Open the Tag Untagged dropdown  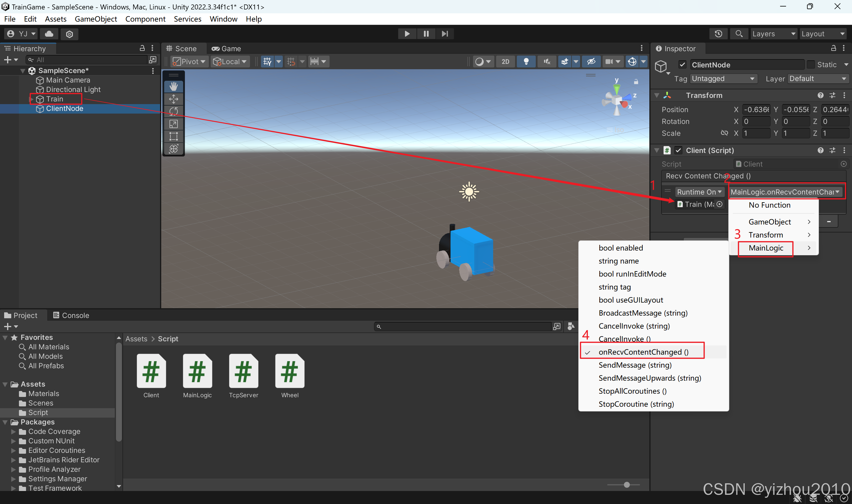pyautogui.click(x=723, y=78)
